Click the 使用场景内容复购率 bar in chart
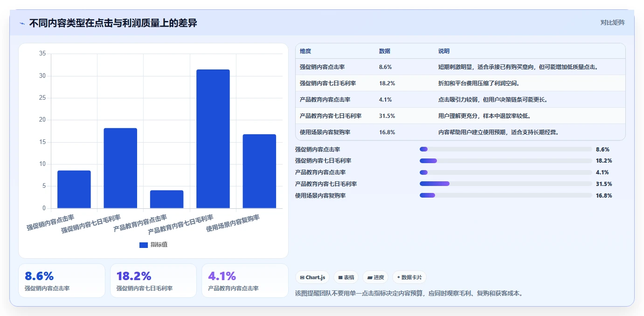 (x=259, y=171)
